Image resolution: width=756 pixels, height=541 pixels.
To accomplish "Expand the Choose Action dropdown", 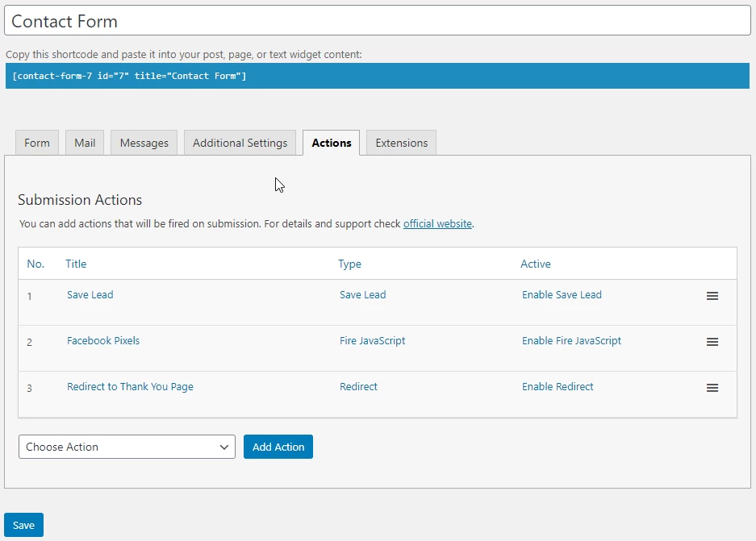I will click(x=127, y=447).
